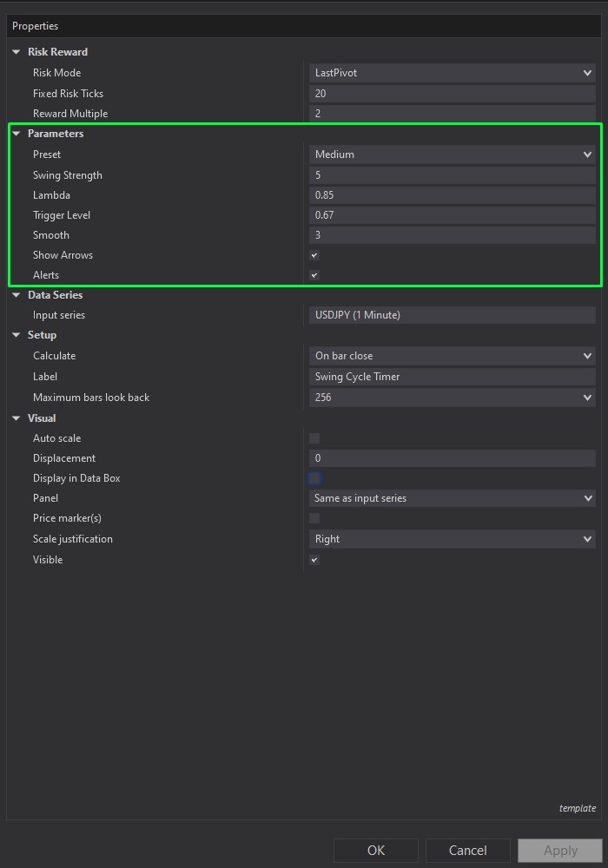Viewport: 608px width, 868px height.
Task: Enable the Auto scale checkbox
Action: click(314, 438)
